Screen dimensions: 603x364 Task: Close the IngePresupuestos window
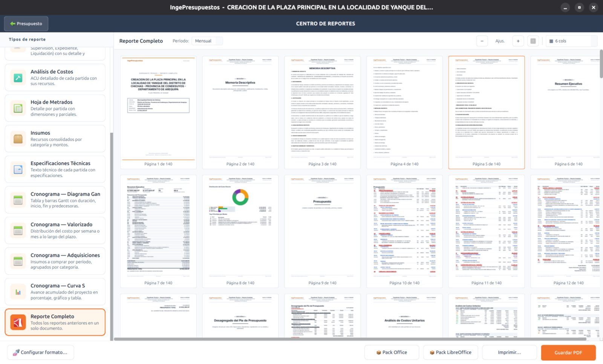coord(594,8)
